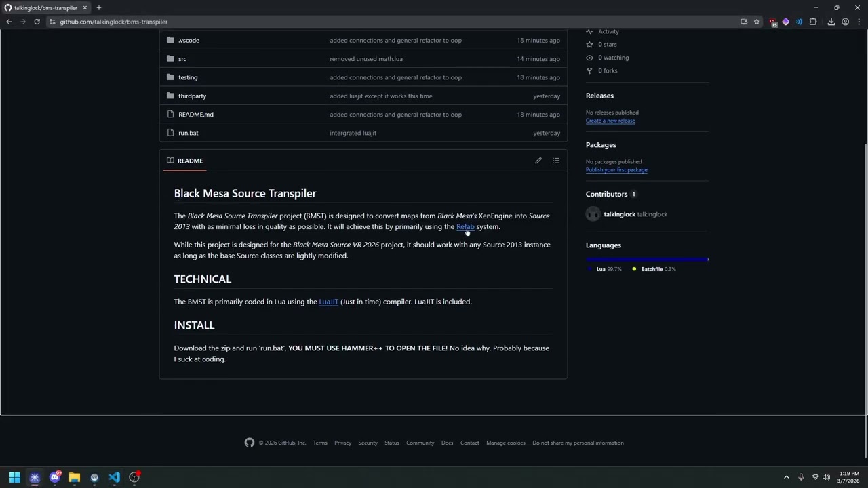
Task: Click the talkinglock contributor avatar
Action: click(x=593, y=214)
